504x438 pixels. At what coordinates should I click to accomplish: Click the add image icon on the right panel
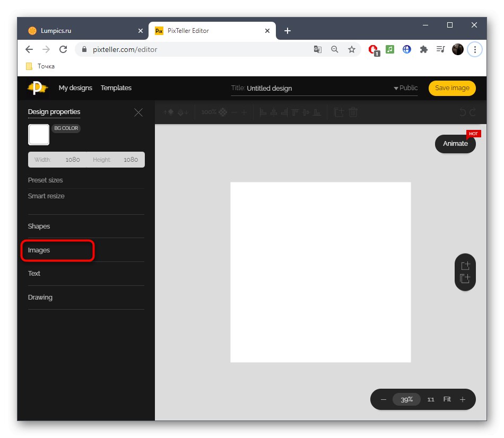tap(465, 265)
